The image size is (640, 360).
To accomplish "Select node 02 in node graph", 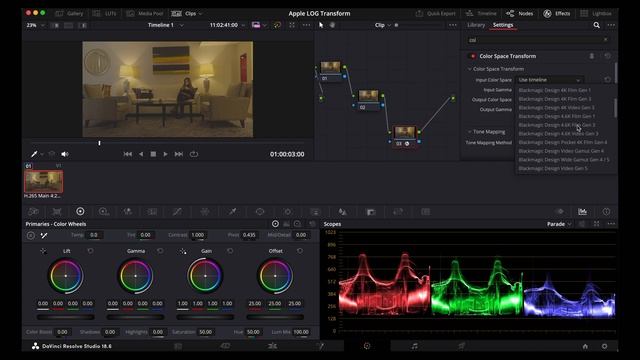I will (368, 100).
